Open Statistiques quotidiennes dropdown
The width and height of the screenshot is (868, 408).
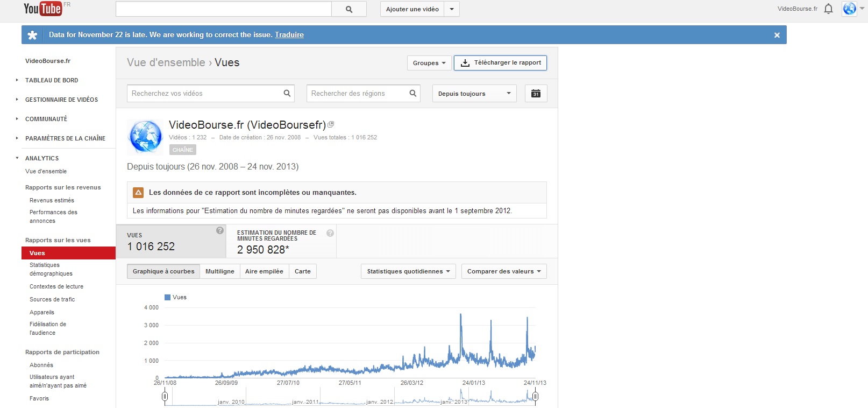point(408,271)
